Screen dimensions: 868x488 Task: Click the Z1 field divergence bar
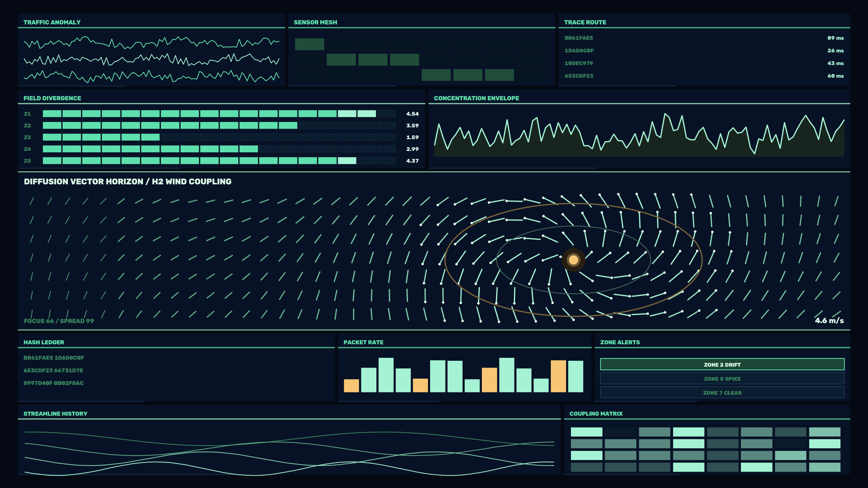219,114
